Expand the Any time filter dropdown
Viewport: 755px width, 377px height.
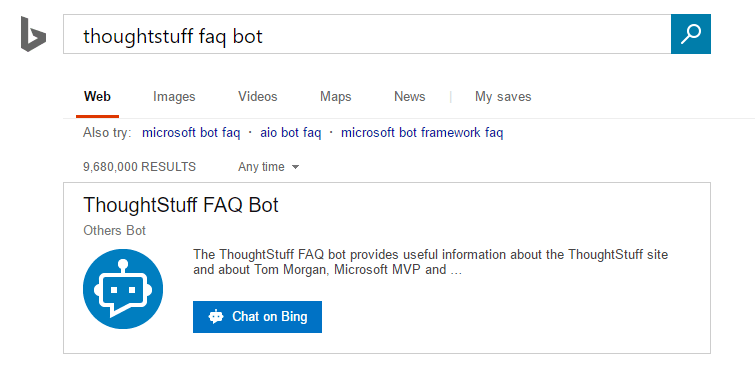pyautogui.click(x=268, y=167)
